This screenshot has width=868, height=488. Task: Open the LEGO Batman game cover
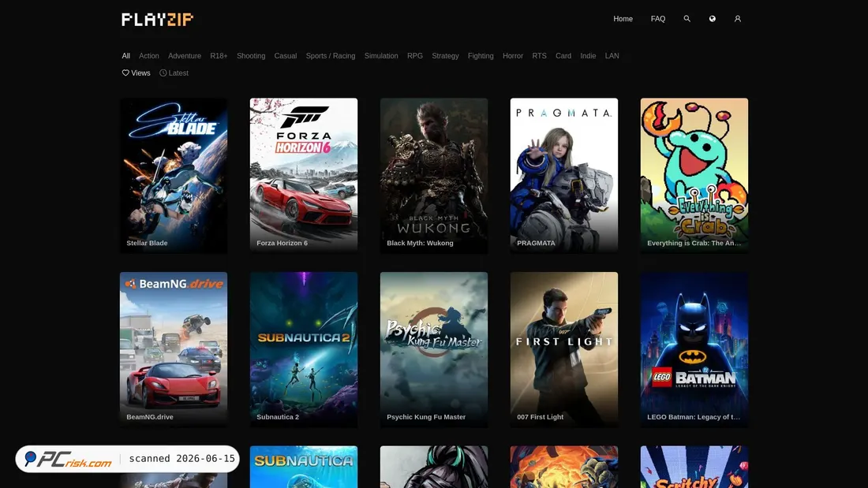click(x=694, y=349)
